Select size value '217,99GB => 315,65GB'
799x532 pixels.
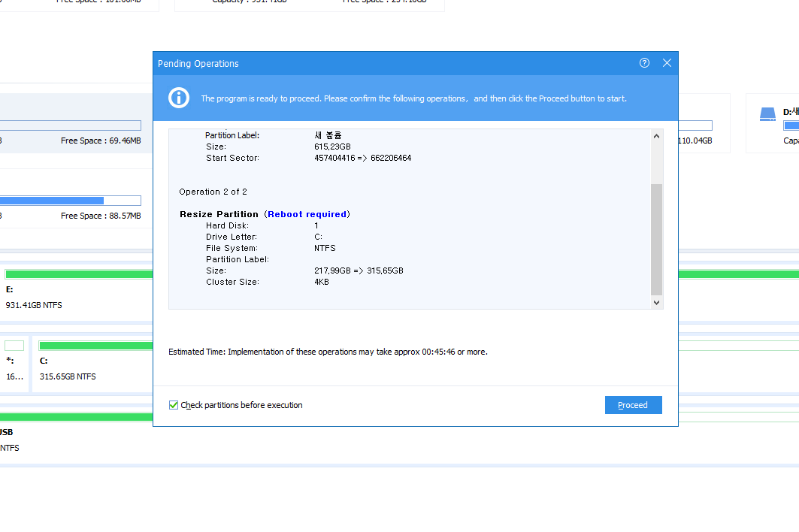359,271
